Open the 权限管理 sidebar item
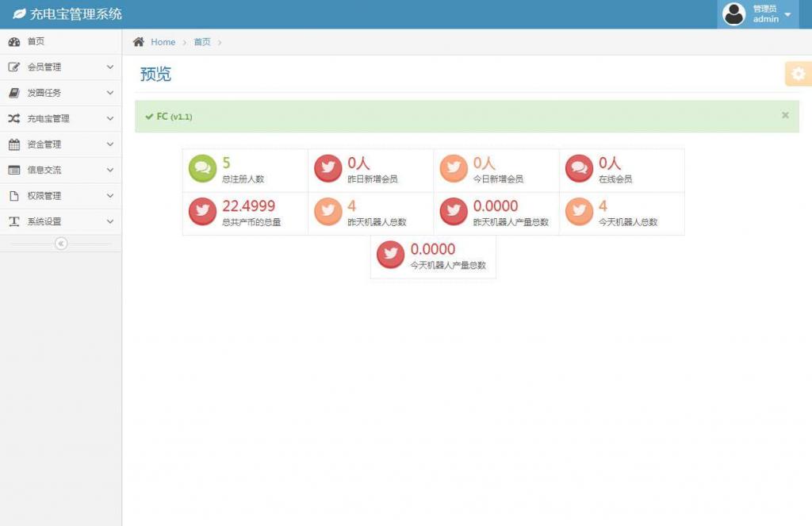Viewport: 812px width, 526px height. [x=60, y=196]
